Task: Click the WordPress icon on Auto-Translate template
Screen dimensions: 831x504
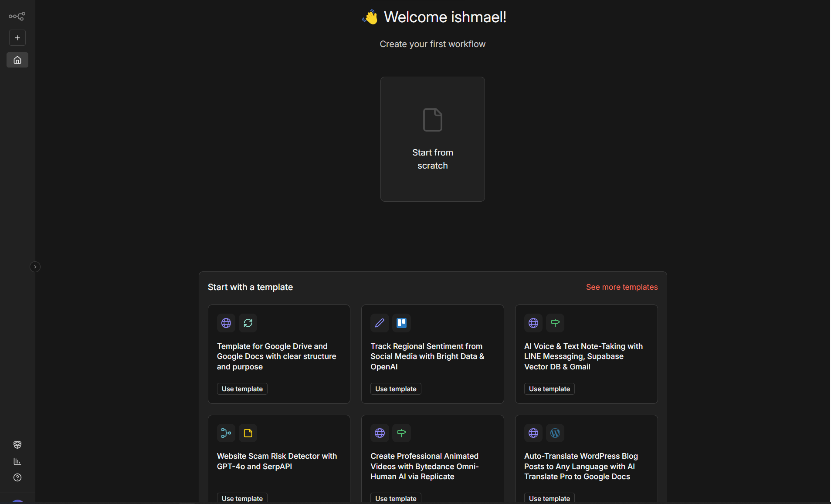Action: coord(555,433)
